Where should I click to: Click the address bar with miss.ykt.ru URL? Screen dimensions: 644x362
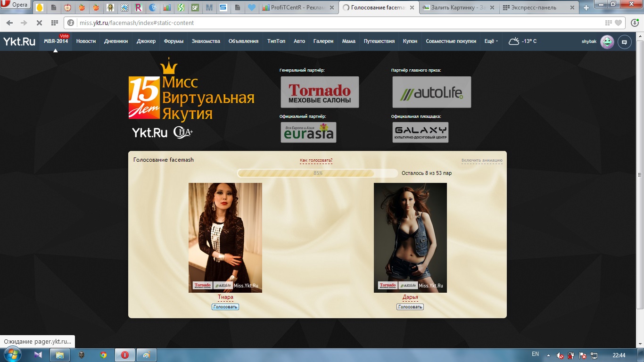(x=344, y=23)
